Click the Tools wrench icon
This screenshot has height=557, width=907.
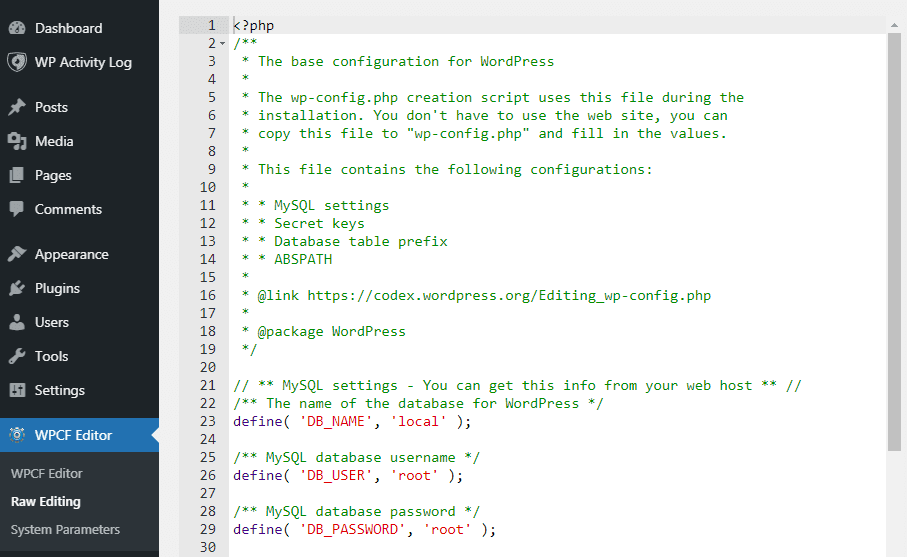pos(17,356)
